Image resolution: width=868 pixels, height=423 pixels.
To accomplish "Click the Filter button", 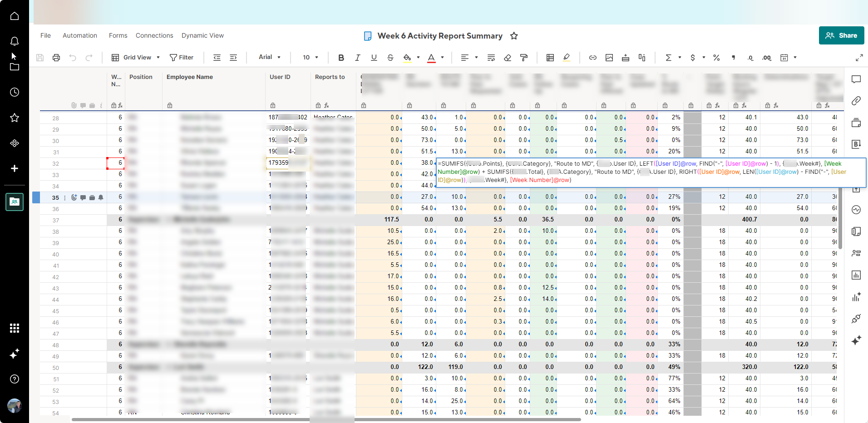I will [182, 58].
